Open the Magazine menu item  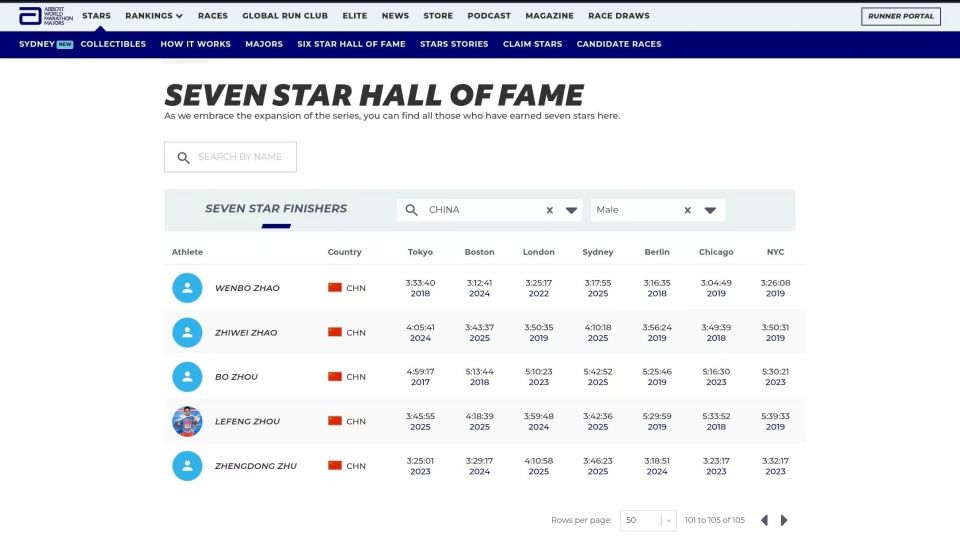point(549,16)
